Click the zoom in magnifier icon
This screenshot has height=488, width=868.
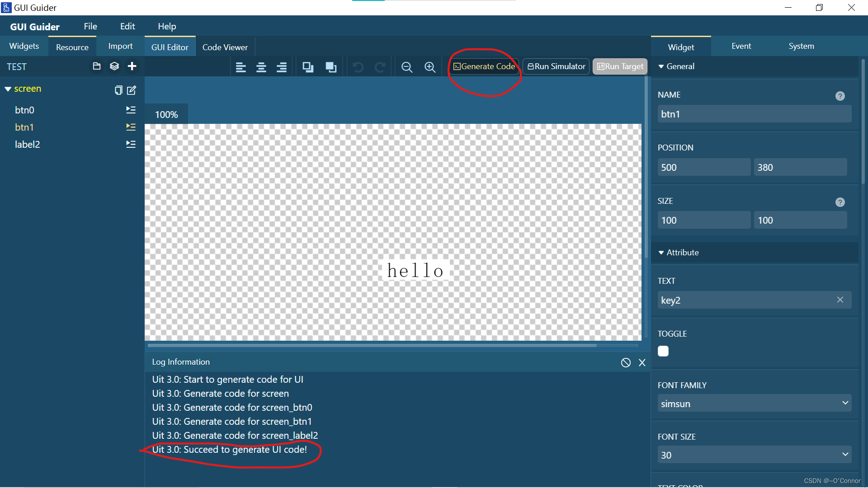point(429,67)
